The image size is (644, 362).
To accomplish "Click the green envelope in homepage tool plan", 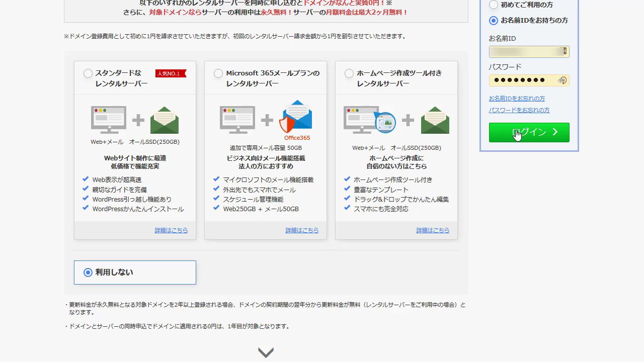I will click(x=435, y=121).
